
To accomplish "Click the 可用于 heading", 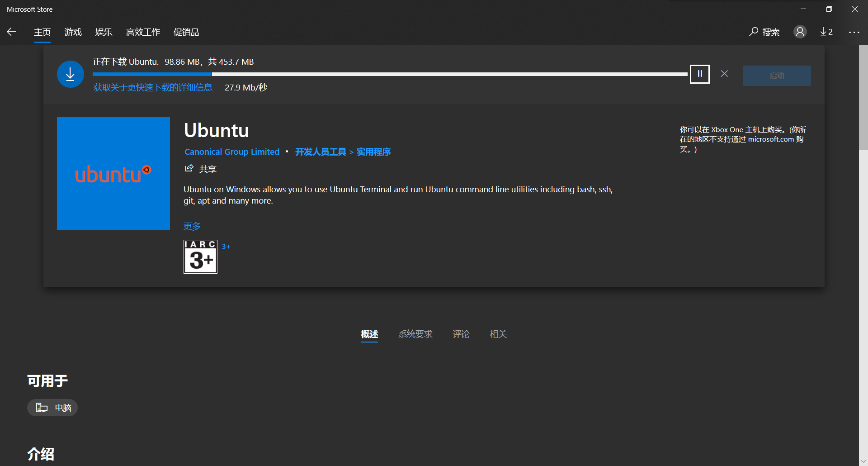I will coord(47,381).
